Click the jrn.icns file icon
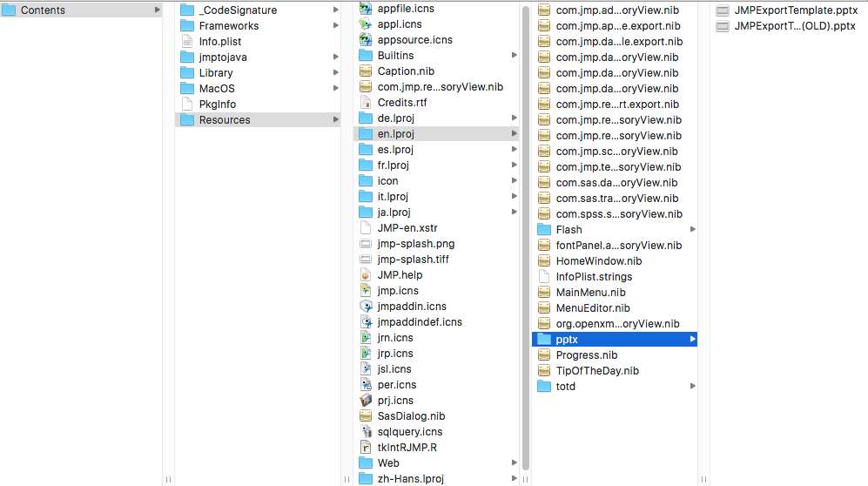The height and width of the screenshot is (486, 868). [x=366, y=337]
